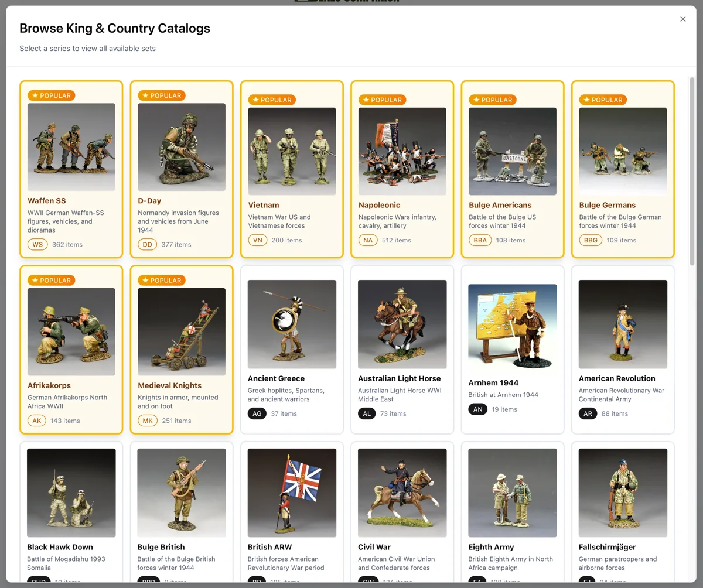Click the NA code badge
The height and width of the screenshot is (588, 703).
[x=368, y=240]
